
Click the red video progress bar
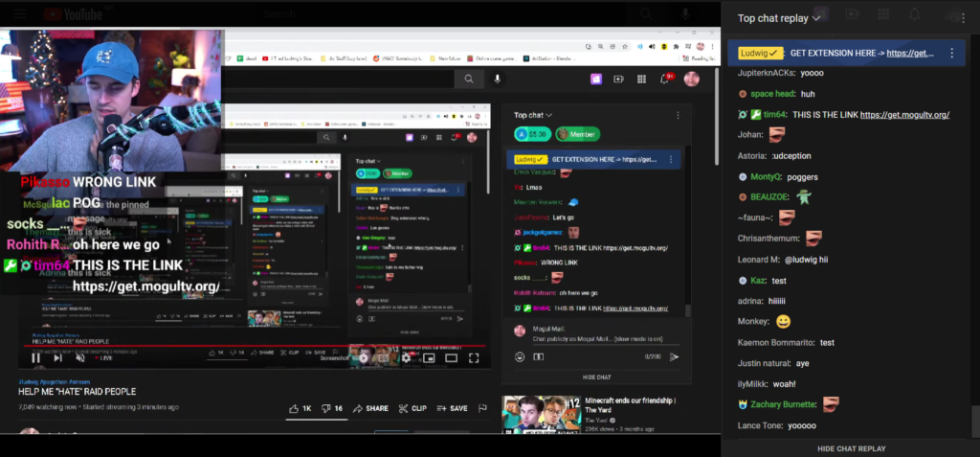pos(191,345)
